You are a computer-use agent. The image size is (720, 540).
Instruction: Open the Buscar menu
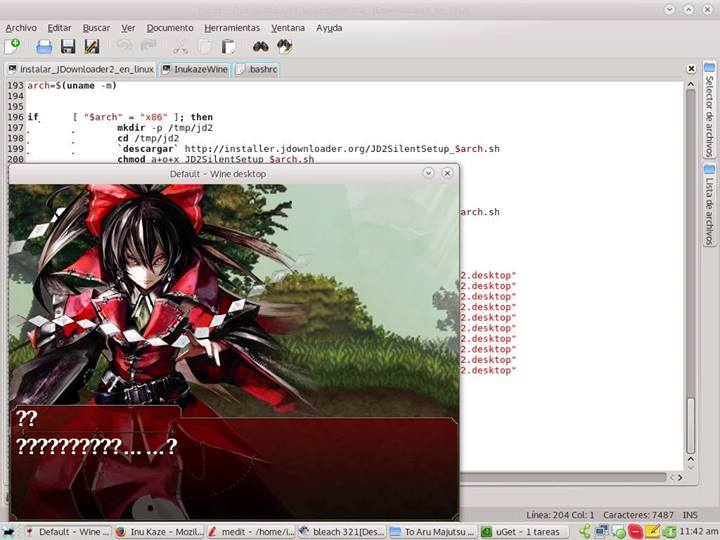(96, 28)
